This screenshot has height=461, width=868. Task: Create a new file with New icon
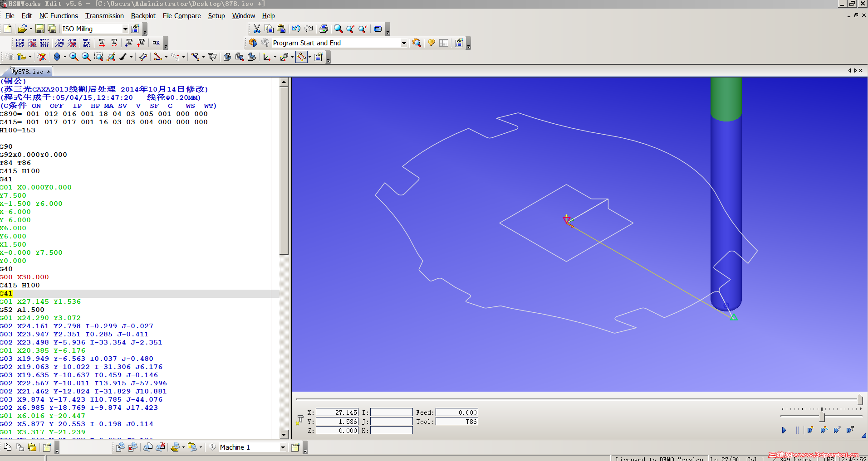click(x=7, y=29)
